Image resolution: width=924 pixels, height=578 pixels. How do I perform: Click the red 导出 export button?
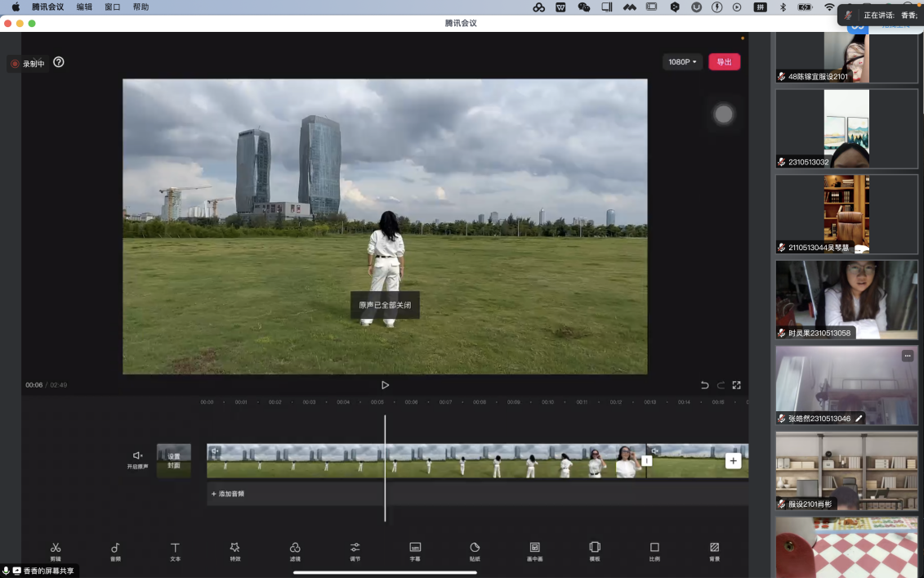pyautogui.click(x=724, y=62)
